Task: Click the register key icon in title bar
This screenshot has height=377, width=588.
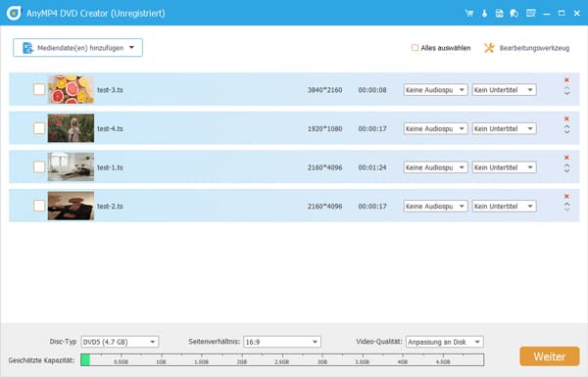Action: coord(484,13)
